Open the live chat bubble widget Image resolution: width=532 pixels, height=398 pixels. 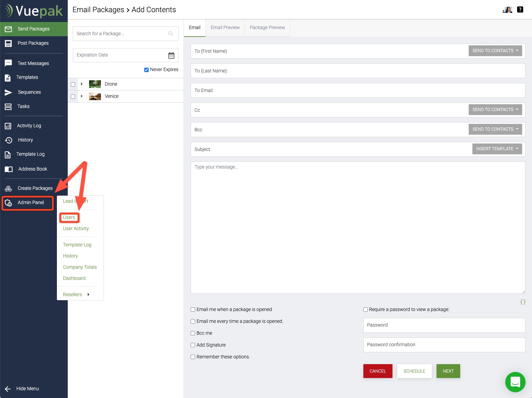click(x=515, y=382)
